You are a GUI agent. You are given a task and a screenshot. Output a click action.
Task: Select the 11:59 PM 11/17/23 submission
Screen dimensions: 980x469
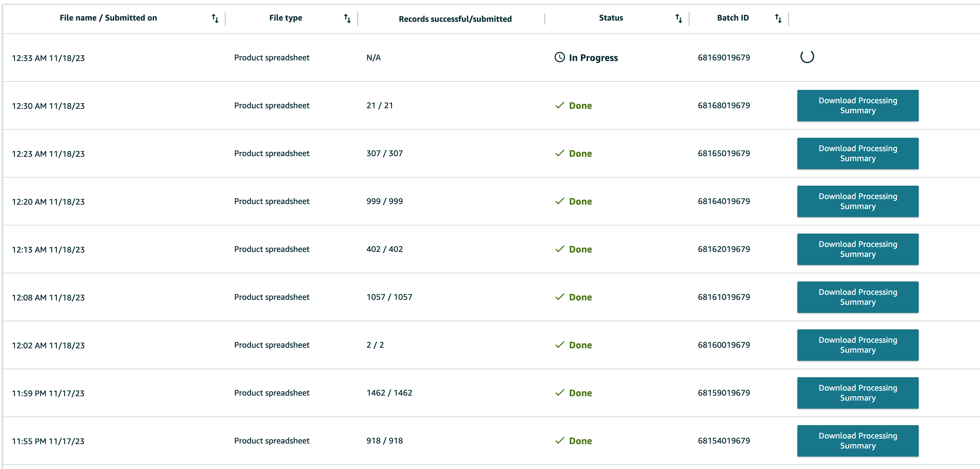(48, 394)
